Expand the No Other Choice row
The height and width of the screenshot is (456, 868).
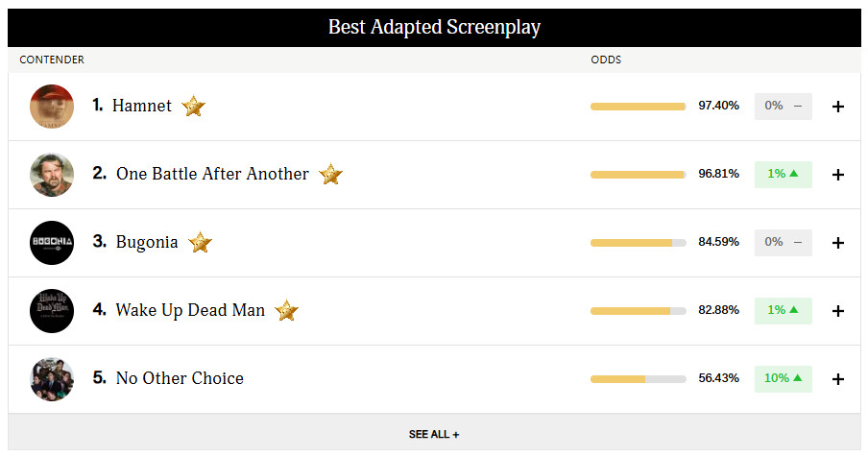click(x=837, y=379)
